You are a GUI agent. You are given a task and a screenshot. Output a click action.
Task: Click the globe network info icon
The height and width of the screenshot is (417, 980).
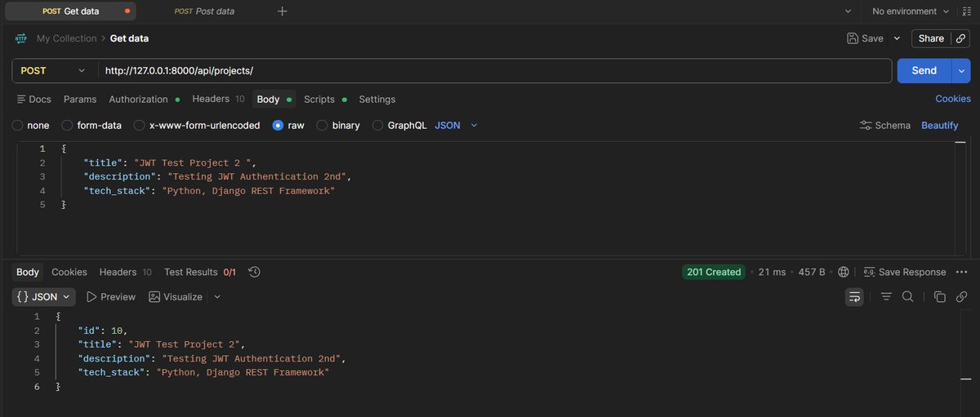point(844,273)
